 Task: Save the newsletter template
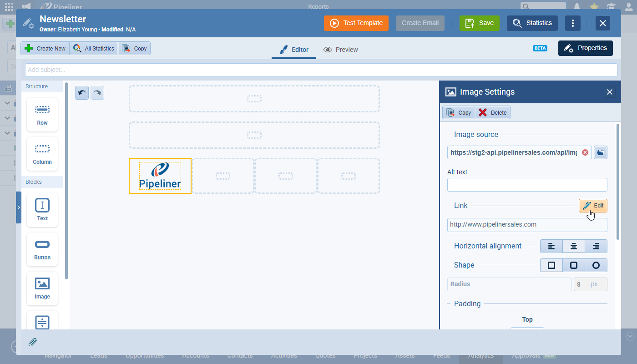pyautogui.click(x=479, y=23)
